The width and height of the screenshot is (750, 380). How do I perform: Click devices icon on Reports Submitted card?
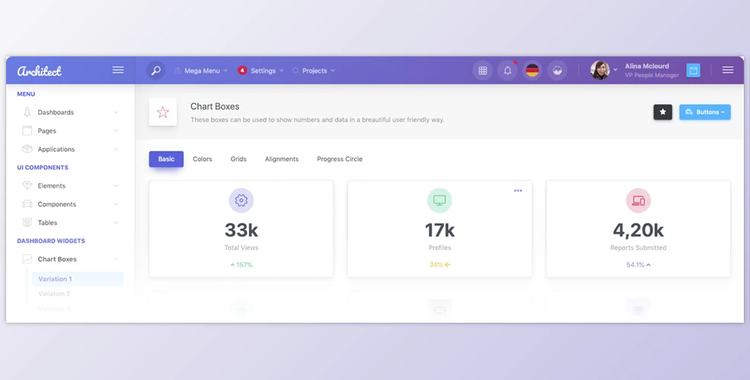click(639, 200)
